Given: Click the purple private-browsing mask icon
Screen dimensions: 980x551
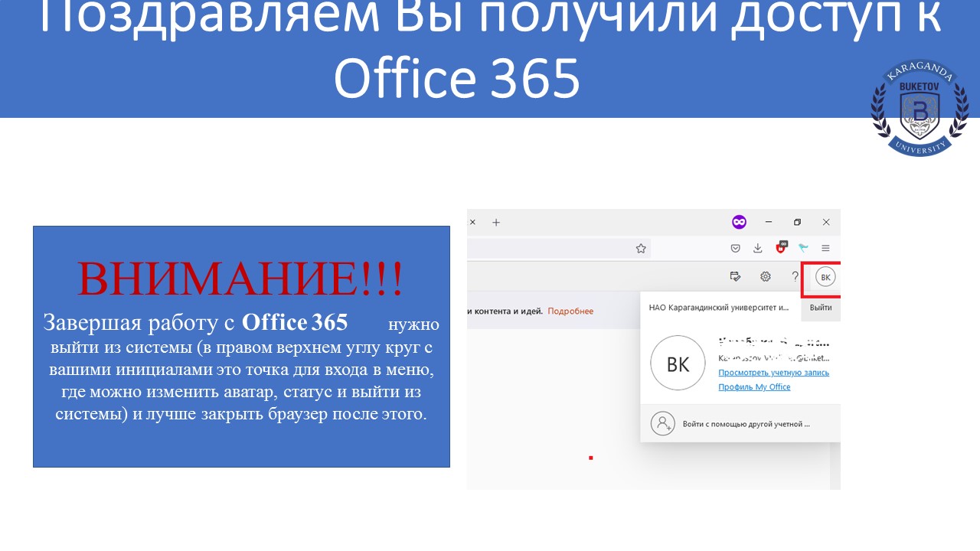Looking at the screenshot, I should click(739, 222).
